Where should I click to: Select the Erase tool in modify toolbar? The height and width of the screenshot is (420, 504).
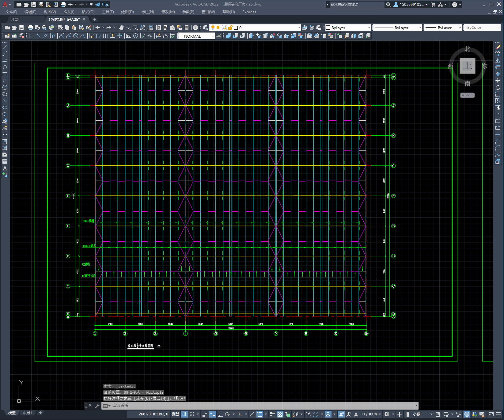[498, 47]
